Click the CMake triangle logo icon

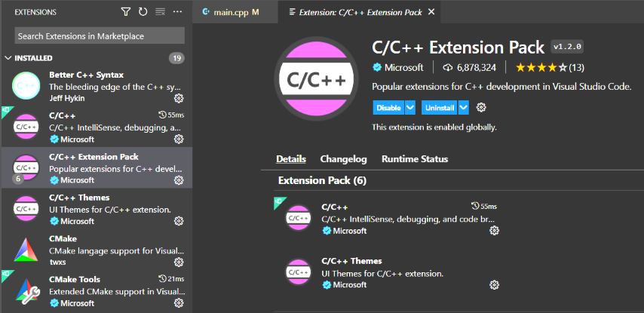point(26,250)
